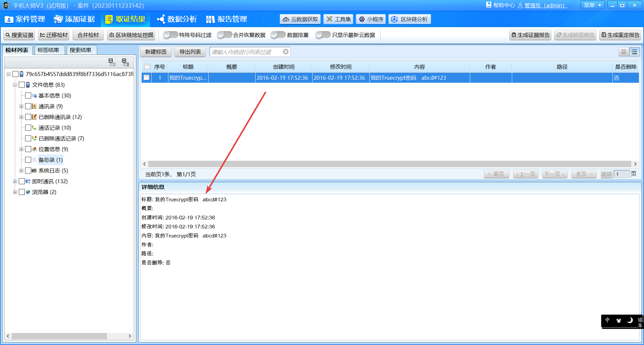This screenshot has height=345, width=644.
Task: Click the tree panel horizontal scrollbar
Action: [59, 336]
